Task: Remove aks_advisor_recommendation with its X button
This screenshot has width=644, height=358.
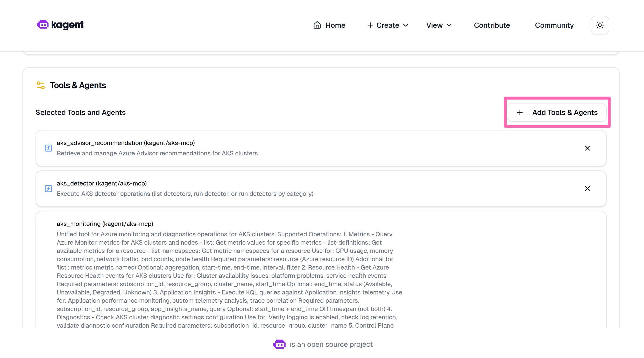Action: coord(588,148)
